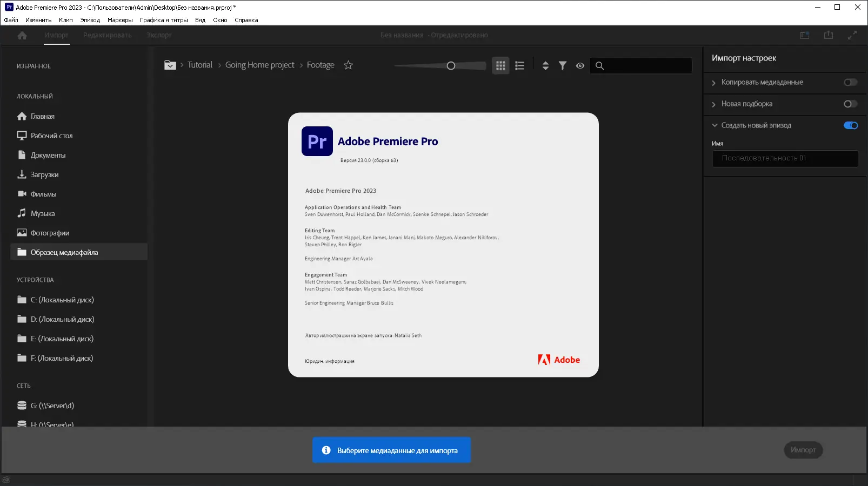The height and width of the screenshot is (486, 868).
Task: Add Footage folder to favorites with star
Action: coord(349,65)
